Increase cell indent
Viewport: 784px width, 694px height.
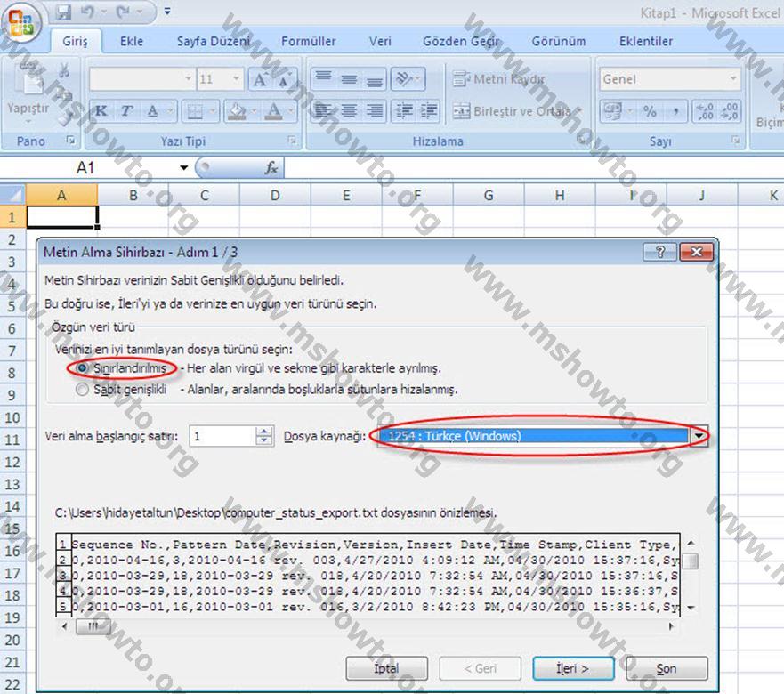[x=429, y=111]
